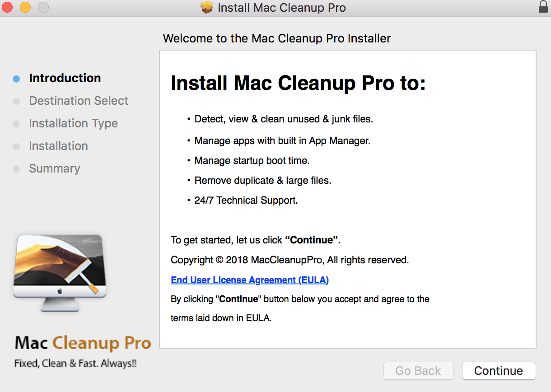Close the installer with the red button
This screenshot has width=551, height=392.
pyautogui.click(x=7, y=7)
